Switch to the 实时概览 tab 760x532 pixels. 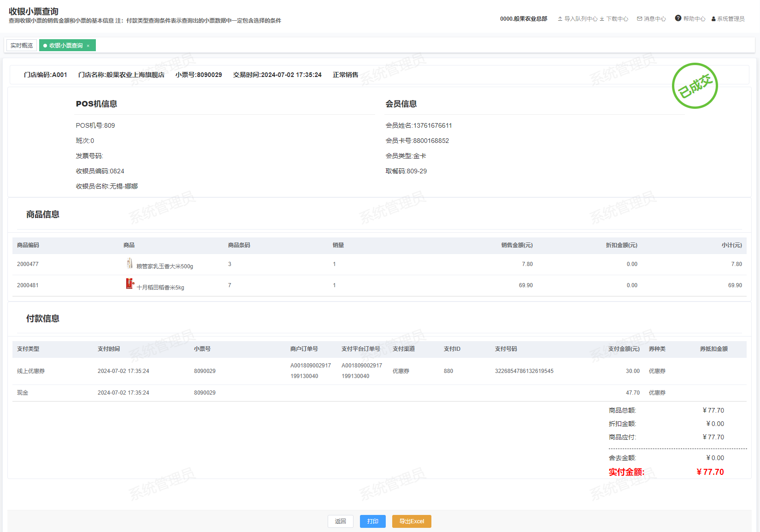tap(22, 46)
